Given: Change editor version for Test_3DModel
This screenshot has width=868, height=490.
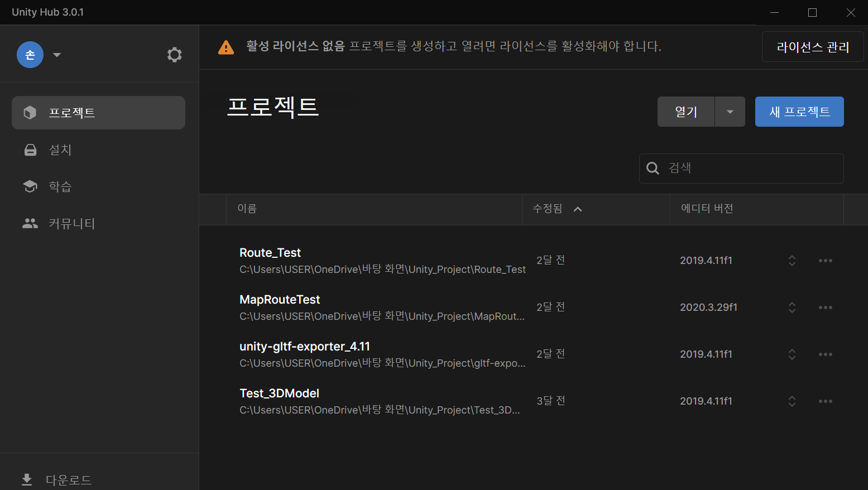Looking at the screenshot, I should point(792,401).
